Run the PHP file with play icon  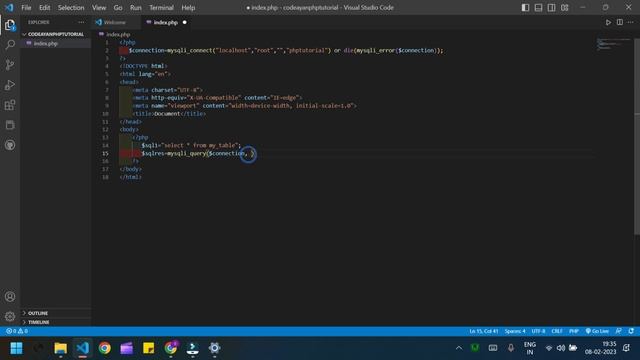tap(608, 22)
